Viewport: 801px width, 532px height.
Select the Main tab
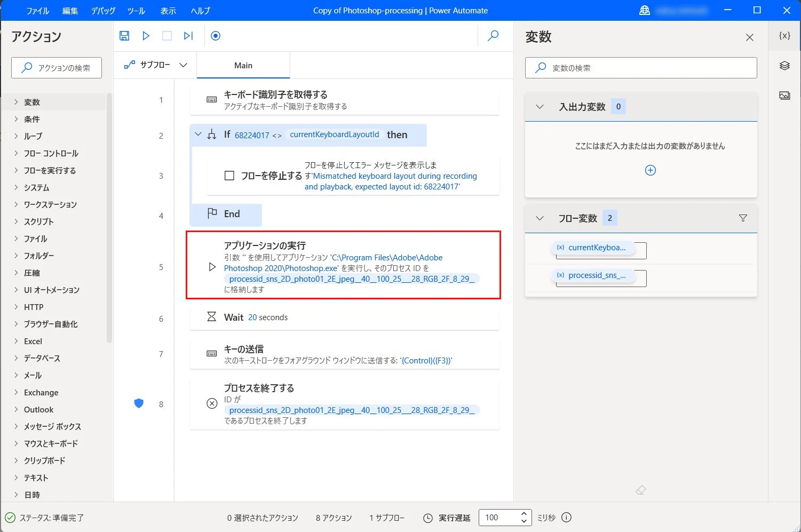(x=243, y=65)
